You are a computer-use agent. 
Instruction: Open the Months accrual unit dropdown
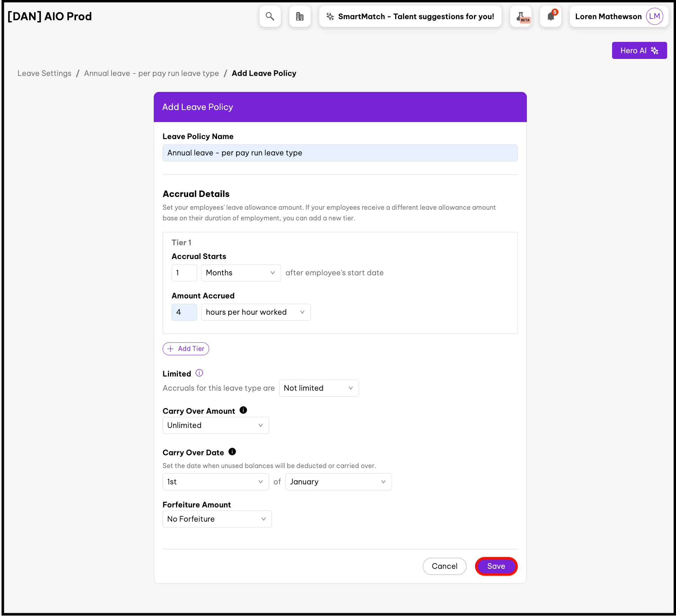pyautogui.click(x=241, y=273)
